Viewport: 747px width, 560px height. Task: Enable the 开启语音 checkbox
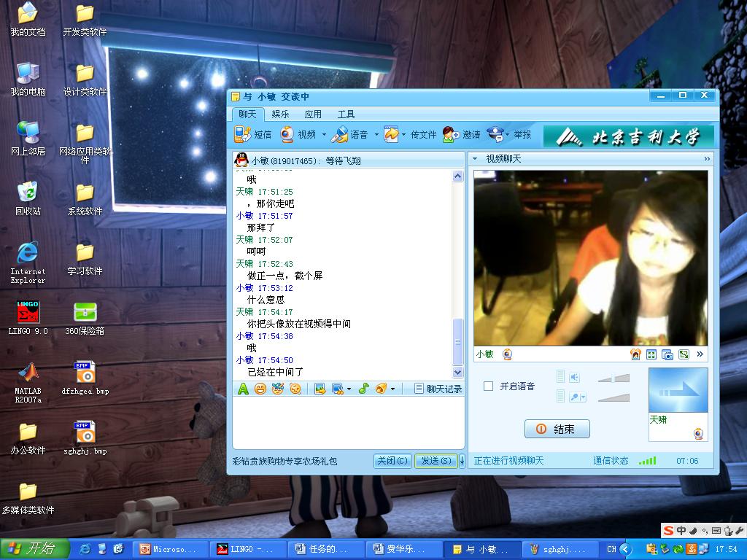(x=488, y=386)
